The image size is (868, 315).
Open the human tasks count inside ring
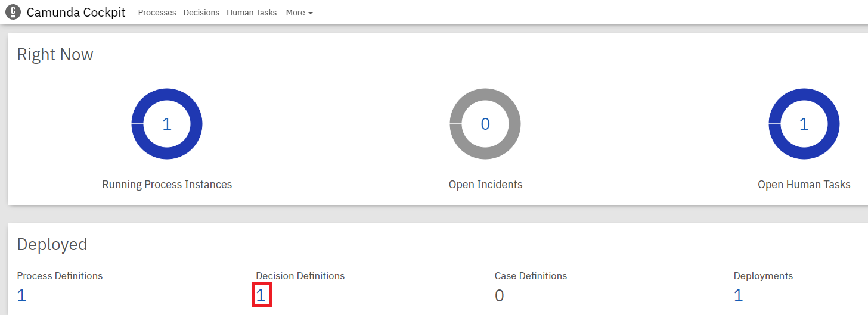[804, 124]
